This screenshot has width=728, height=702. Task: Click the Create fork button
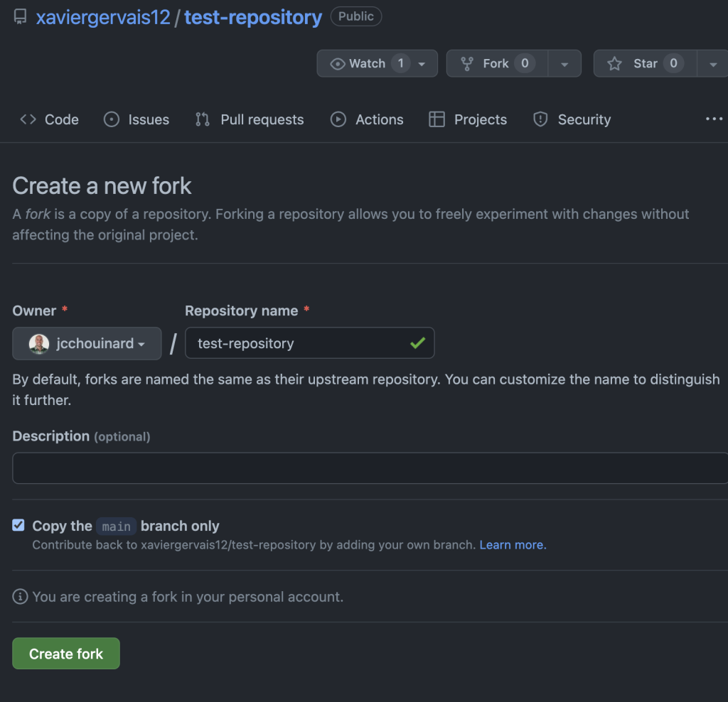66,653
